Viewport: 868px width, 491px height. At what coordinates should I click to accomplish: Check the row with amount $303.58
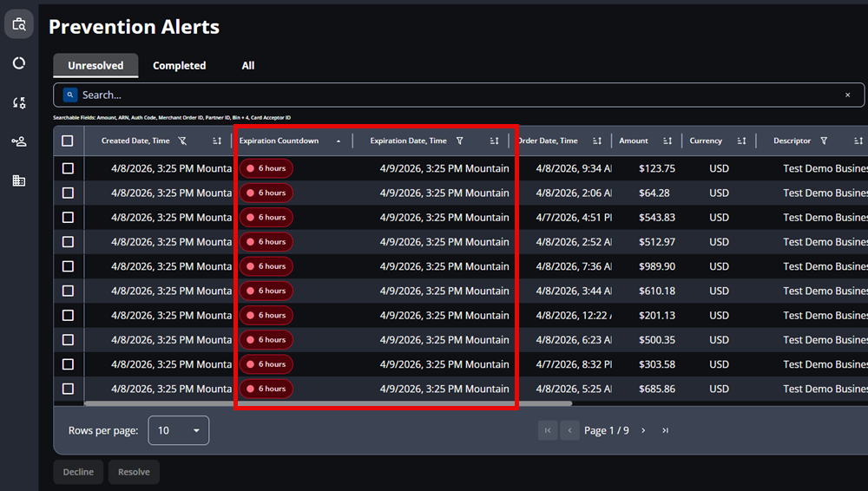coord(68,364)
